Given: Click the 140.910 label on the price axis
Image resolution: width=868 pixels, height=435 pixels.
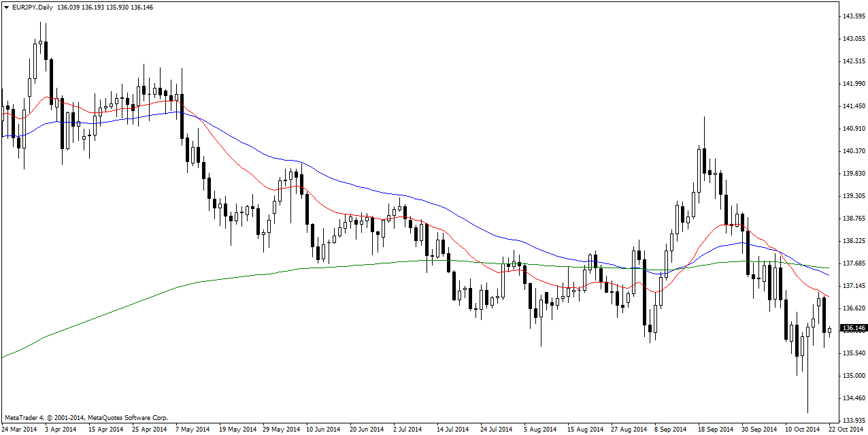Looking at the screenshot, I should coord(853,129).
